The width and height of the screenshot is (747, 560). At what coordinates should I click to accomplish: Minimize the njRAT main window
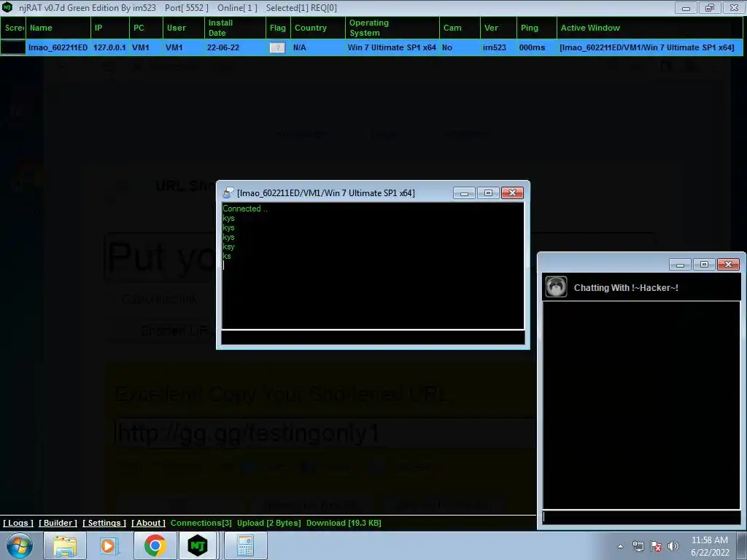(x=686, y=7)
